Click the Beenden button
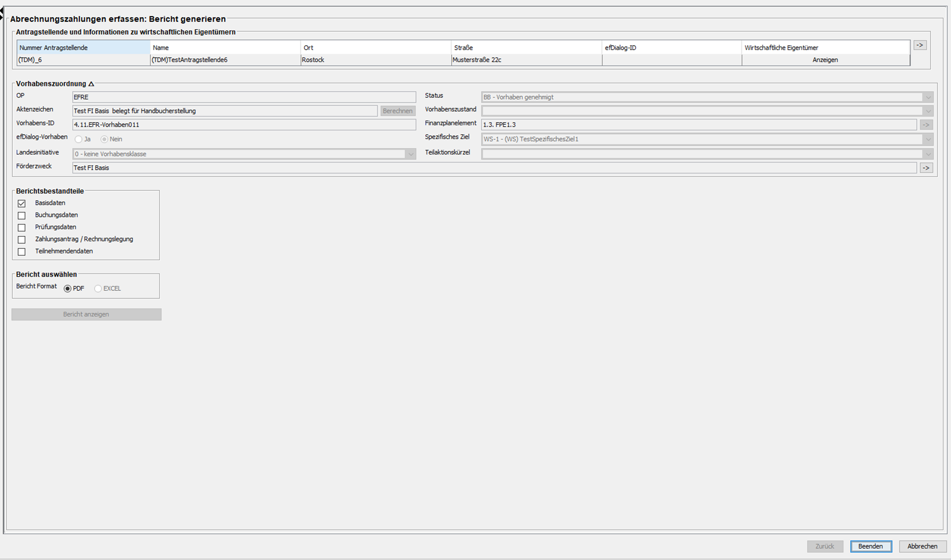Screen dimensions: 951x560 coord(870,546)
